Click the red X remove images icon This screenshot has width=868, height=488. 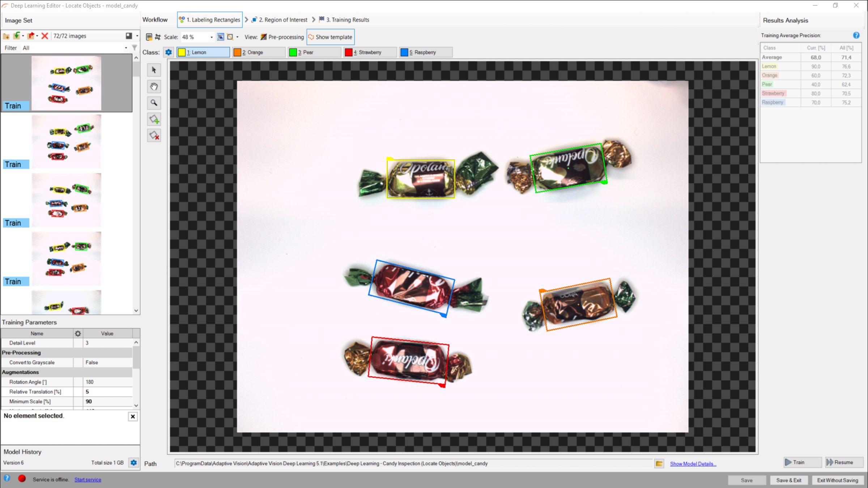[x=45, y=36]
